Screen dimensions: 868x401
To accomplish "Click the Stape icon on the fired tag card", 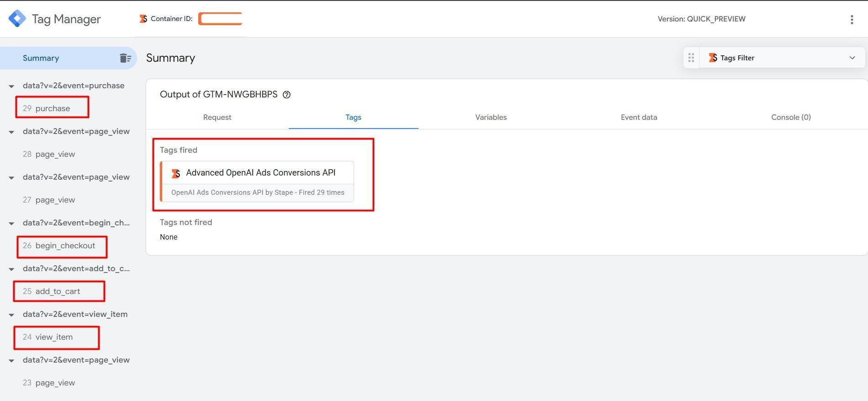I will pyautogui.click(x=176, y=173).
